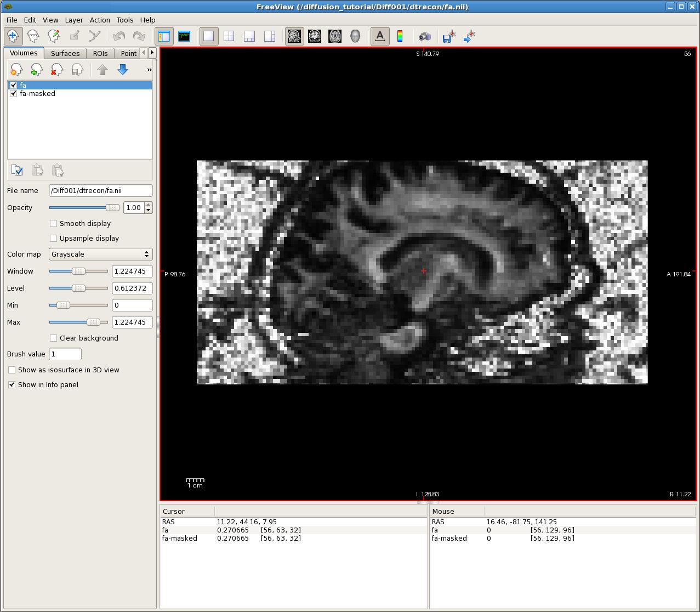Uncheck the fa-masked layer visibility
Image resolution: width=700 pixels, height=612 pixels.
coord(14,94)
